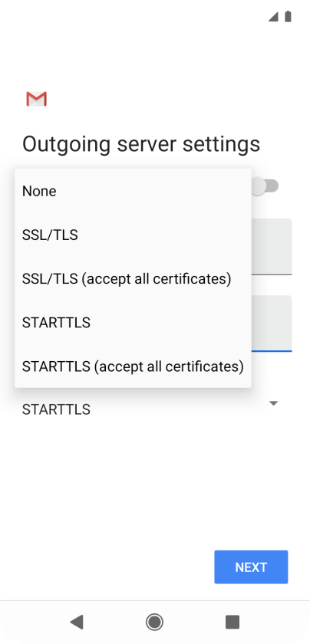The width and height of the screenshot is (310, 644).
Task: Focus the input field with blue underline
Action: [272, 324]
